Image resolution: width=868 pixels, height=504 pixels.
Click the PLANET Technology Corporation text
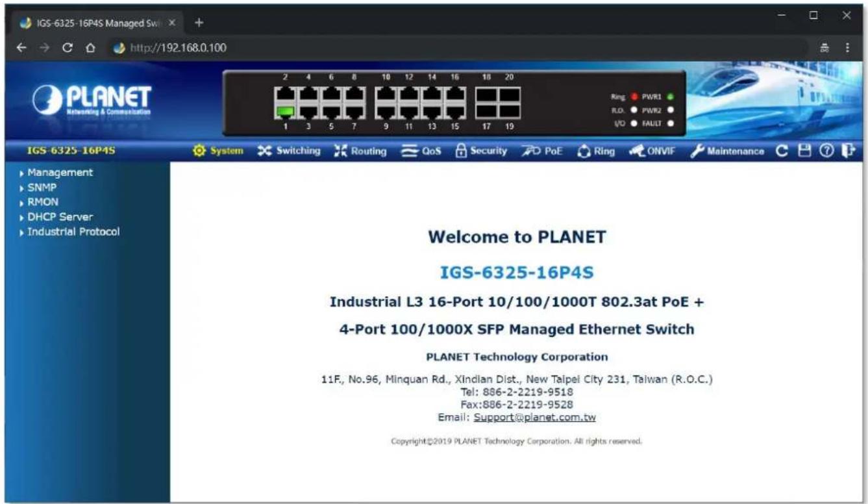(x=517, y=356)
